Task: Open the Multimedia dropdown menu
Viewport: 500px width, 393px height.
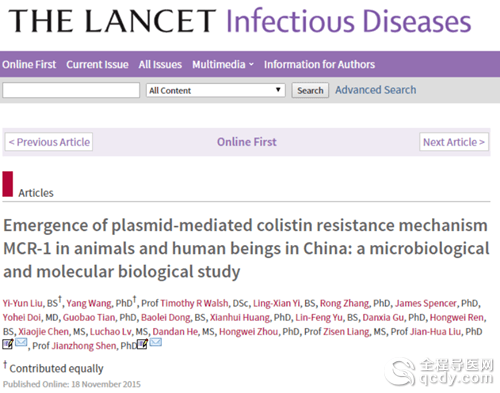Action: pyautogui.click(x=223, y=64)
